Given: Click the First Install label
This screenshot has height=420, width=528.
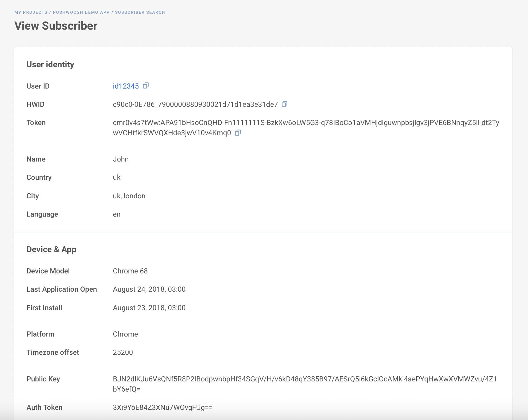Looking at the screenshot, I should click(44, 308).
